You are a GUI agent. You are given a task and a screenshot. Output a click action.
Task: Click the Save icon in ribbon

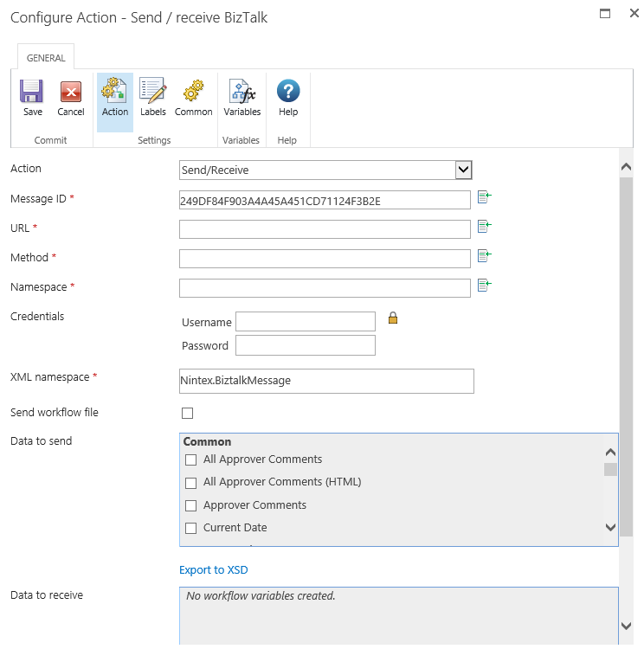point(32,98)
